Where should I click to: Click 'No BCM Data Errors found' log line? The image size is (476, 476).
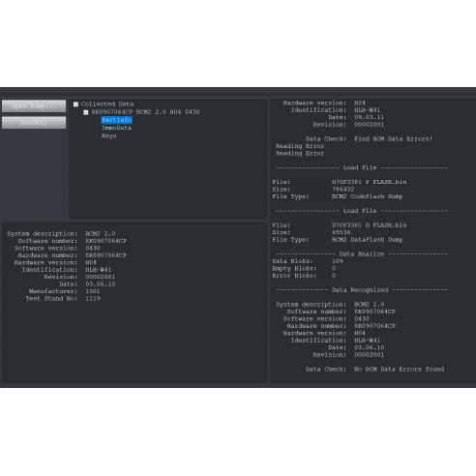tap(374, 370)
